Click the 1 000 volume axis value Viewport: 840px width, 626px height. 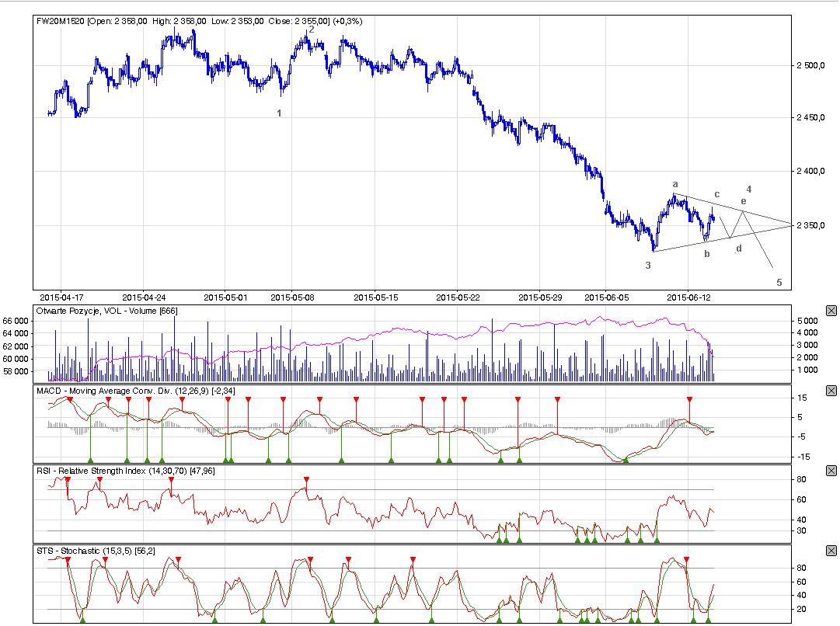807,370
